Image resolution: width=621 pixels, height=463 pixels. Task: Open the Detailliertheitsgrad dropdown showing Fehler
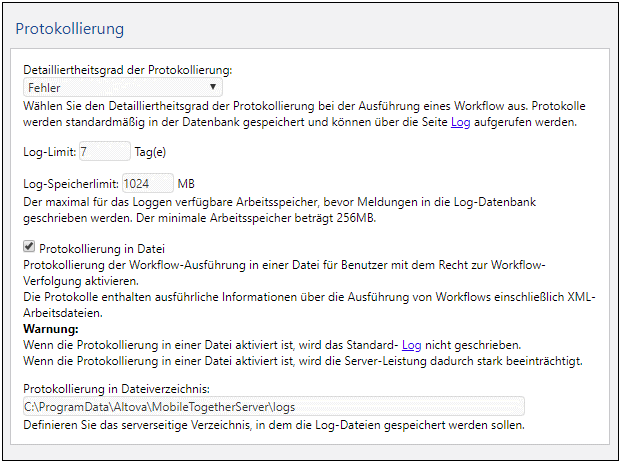pyautogui.click(x=120, y=88)
